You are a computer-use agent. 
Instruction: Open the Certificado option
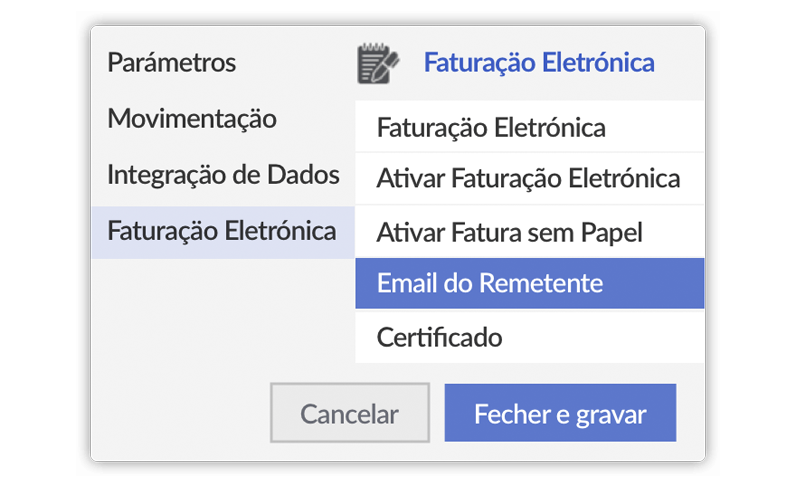click(530, 337)
